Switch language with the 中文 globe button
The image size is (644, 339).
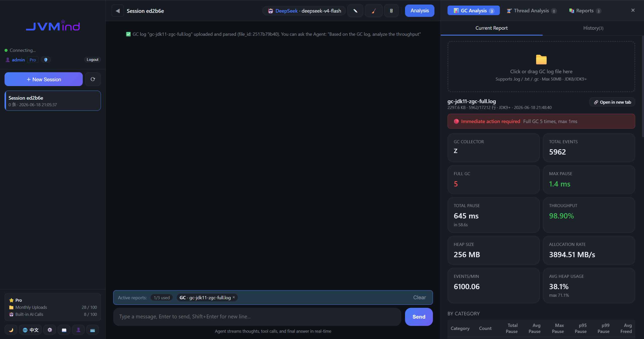click(30, 330)
